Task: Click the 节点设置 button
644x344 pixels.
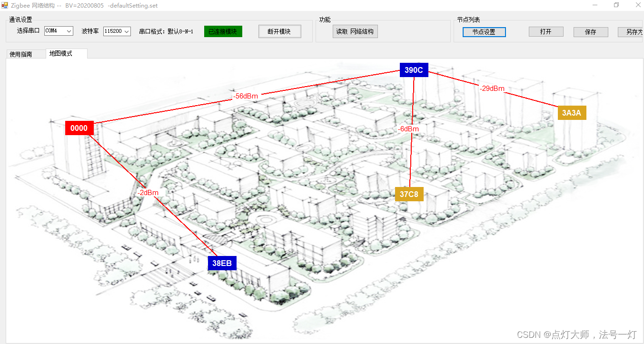Action: coord(484,32)
